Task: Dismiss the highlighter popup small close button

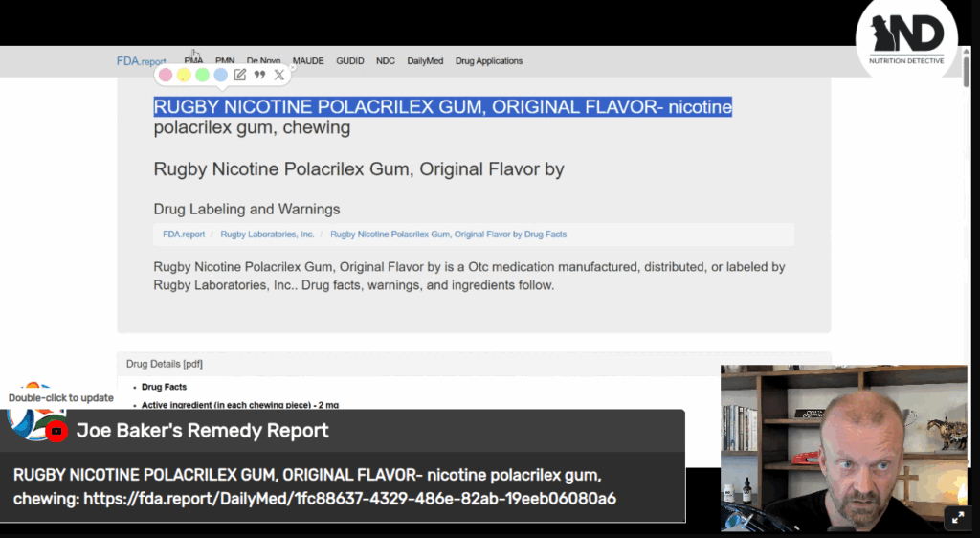Action: point(292,67)
